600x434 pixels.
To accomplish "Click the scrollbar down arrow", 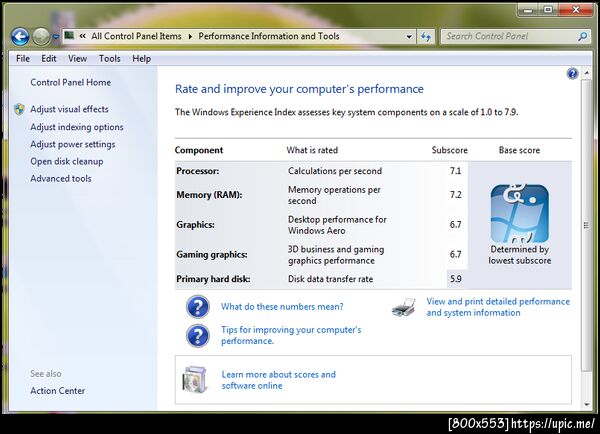I will pyautogui.click(x=586, y=404).
